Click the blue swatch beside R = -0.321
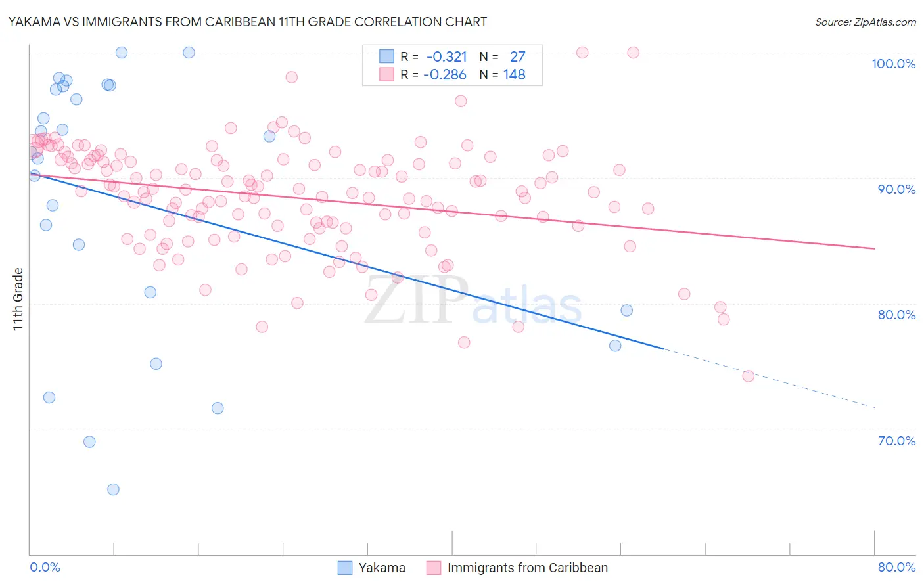This screenshot has width=924, height=586. click(x=386, y=56)
